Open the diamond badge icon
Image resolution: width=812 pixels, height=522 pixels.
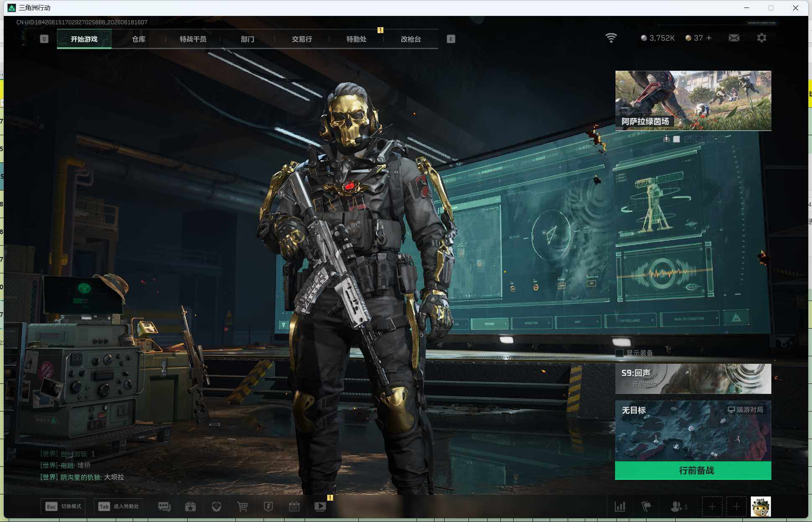[217, 507]
